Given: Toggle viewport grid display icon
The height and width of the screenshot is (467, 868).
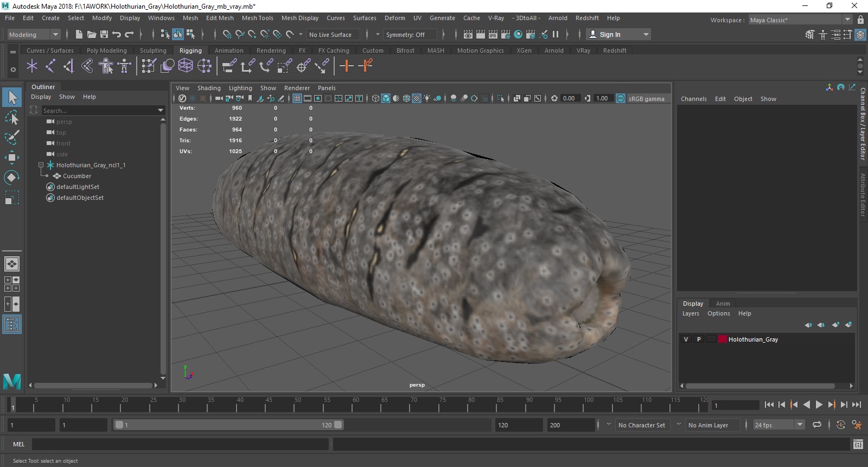Looking at the screenshot, I should click(x=297, y=98).
